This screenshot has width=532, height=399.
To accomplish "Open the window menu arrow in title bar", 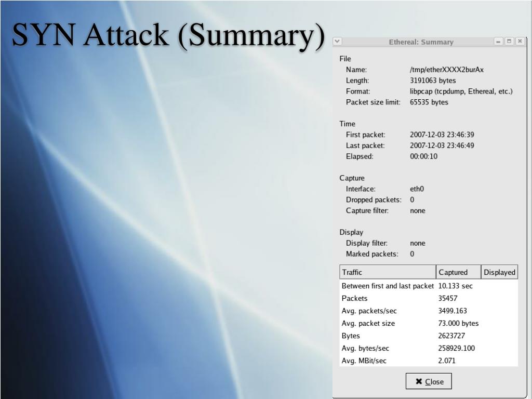I will (x=337, y=42).
